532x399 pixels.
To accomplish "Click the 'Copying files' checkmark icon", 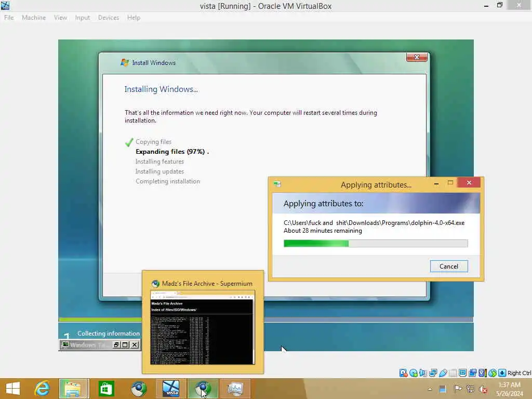I will [129, 142].
